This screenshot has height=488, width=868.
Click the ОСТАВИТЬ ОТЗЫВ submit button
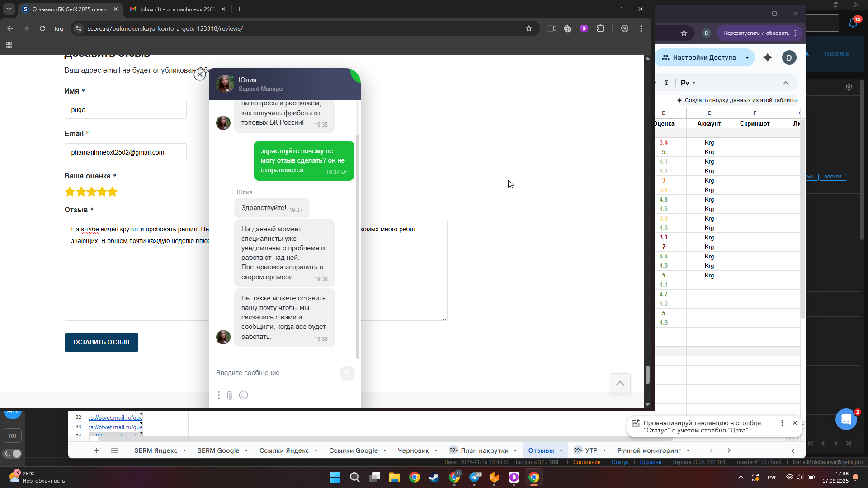[101, 343]
